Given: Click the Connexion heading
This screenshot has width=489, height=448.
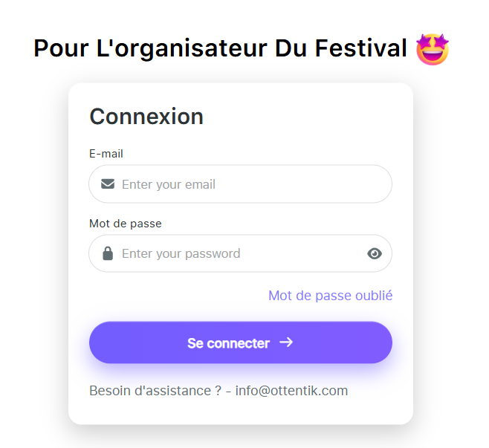Looking at the screenshot, I should pyautogui.click(x=146, y=117).
